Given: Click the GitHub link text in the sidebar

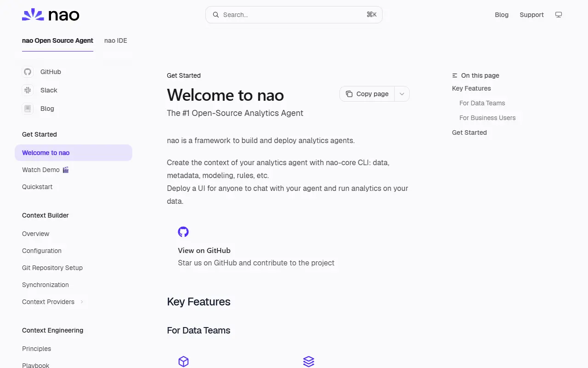Looking at the screenshot, I should (x=51, y=72).
